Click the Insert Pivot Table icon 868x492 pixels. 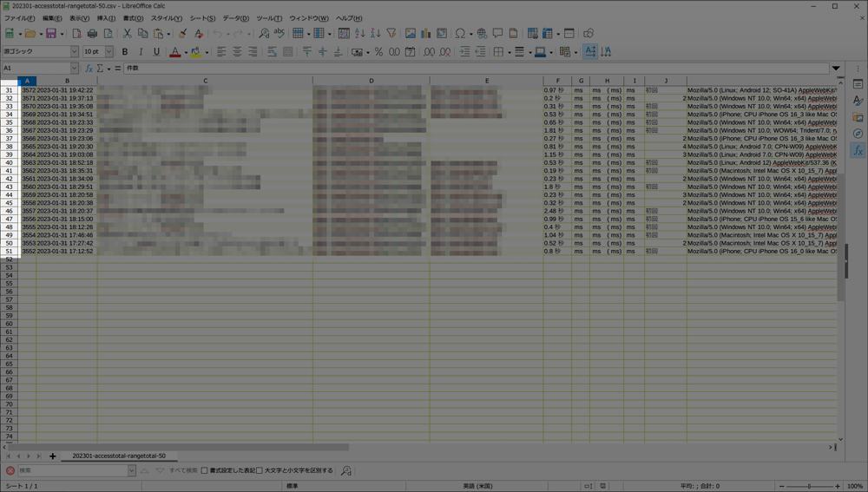click(x=442, y=34)
